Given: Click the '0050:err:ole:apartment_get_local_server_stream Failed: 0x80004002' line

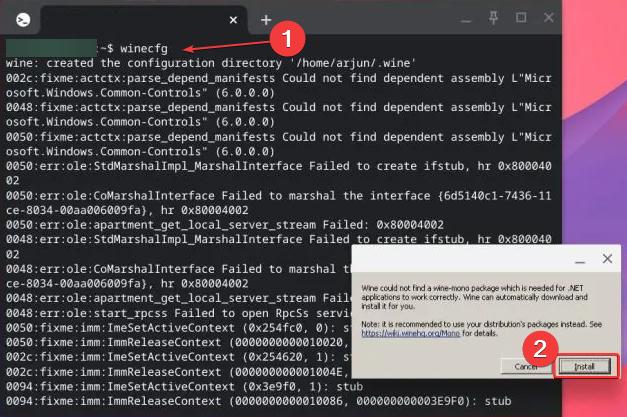Looking at the screenshot, I should coord(225,225).
